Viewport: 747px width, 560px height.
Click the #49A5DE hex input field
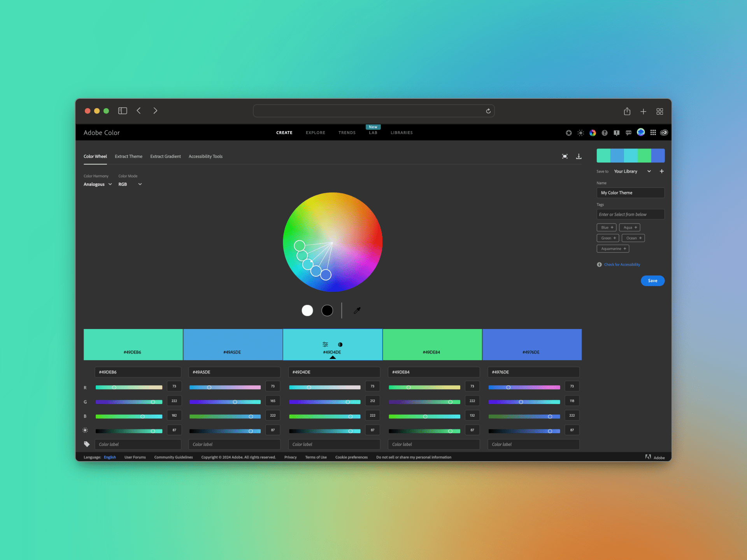[234, 372]
